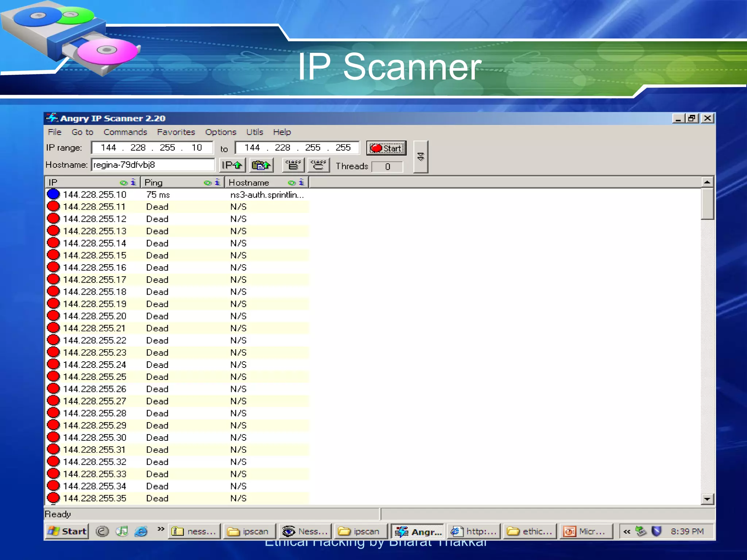Open Internet Explorer from quick launch

pos(141,532)
